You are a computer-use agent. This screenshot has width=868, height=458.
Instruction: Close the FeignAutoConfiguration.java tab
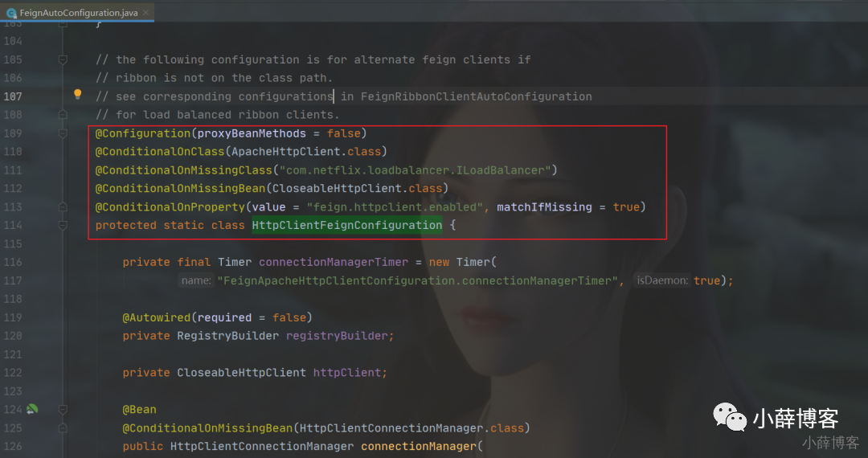coord(145,13)
